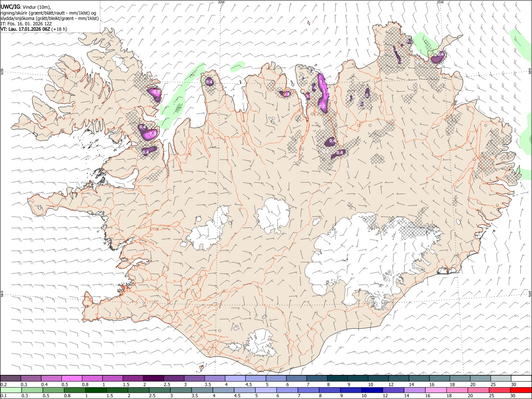Pick the 25 red swatch in lower legend row

pos(500,390)
